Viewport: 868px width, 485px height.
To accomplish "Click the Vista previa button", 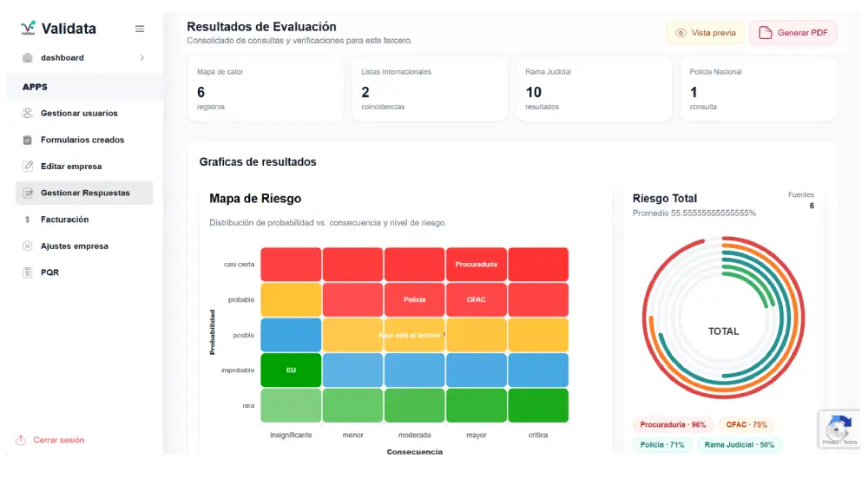I will pyautogui.click(x=705, y=33).
